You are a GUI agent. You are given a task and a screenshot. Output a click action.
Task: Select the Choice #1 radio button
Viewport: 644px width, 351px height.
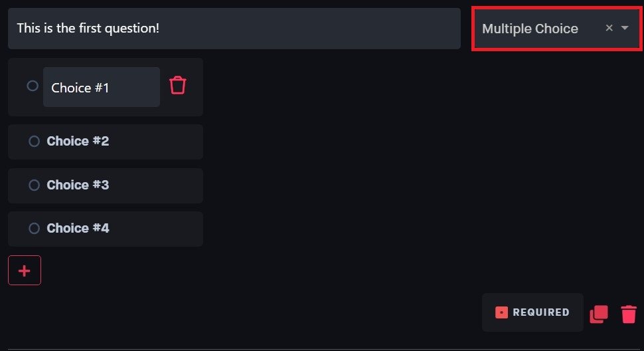pyautogui.click(x=33, y=86)
